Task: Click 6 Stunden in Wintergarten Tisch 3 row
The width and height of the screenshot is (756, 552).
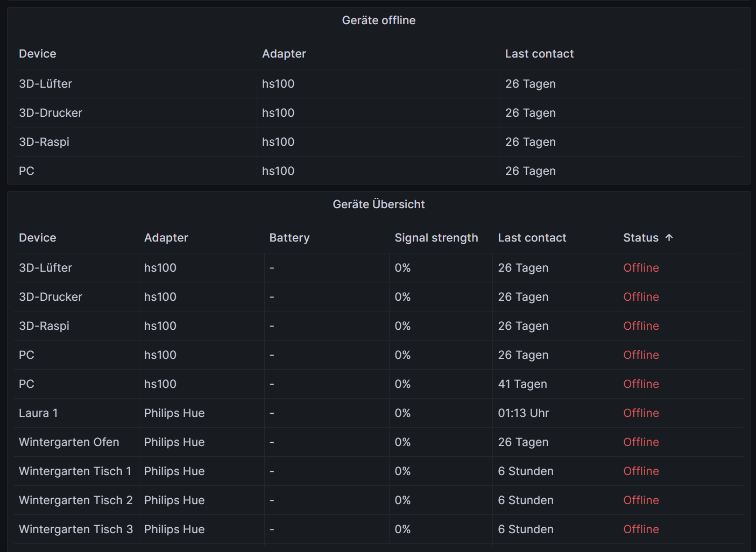Action: (526, 529)
